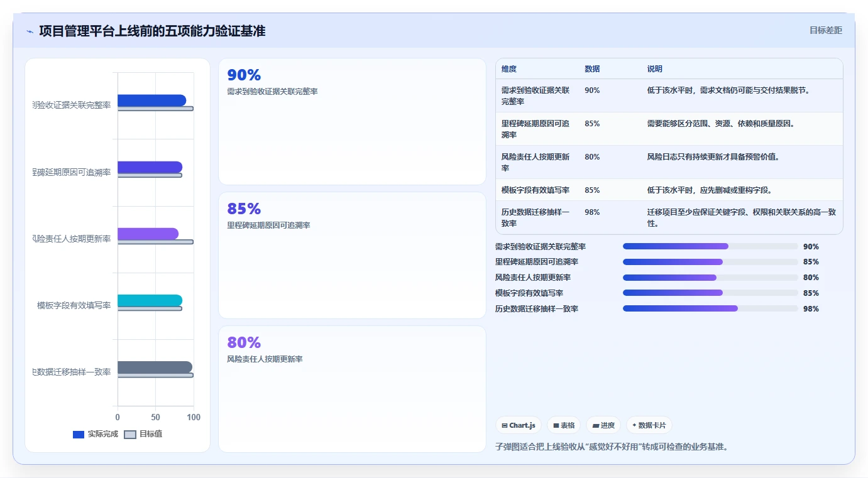
Task: Click the 维度 column header
Action: point(509,69)
